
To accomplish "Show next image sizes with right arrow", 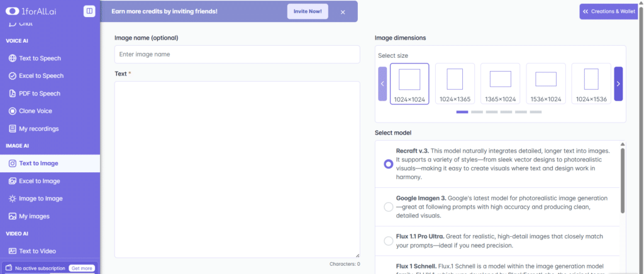I will point(618,84).
